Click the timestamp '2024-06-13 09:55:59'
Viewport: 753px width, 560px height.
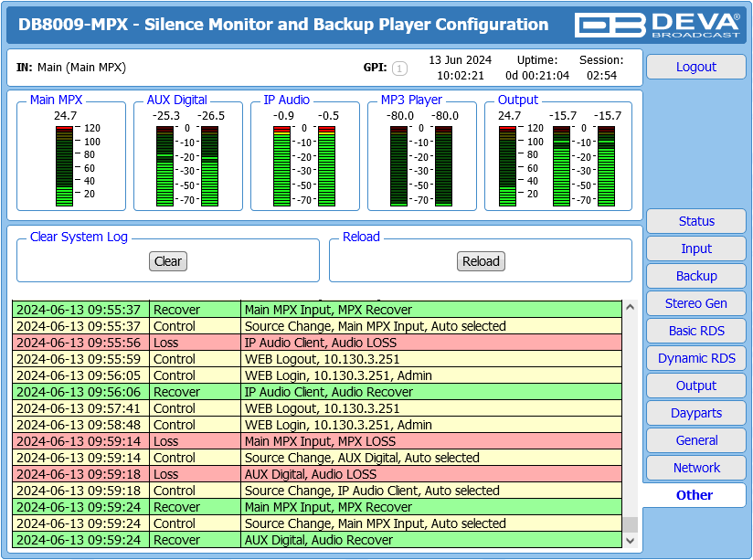[79, 359]
